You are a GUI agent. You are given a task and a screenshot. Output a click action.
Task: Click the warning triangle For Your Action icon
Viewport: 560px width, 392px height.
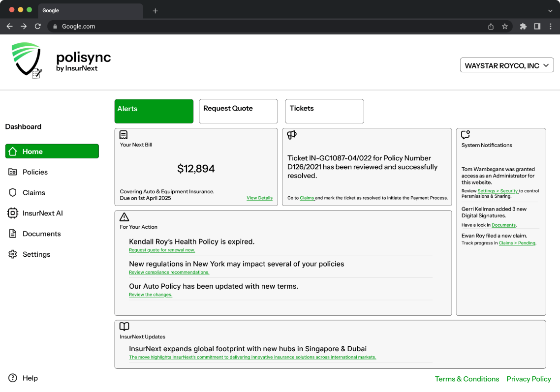click(124, 217)
